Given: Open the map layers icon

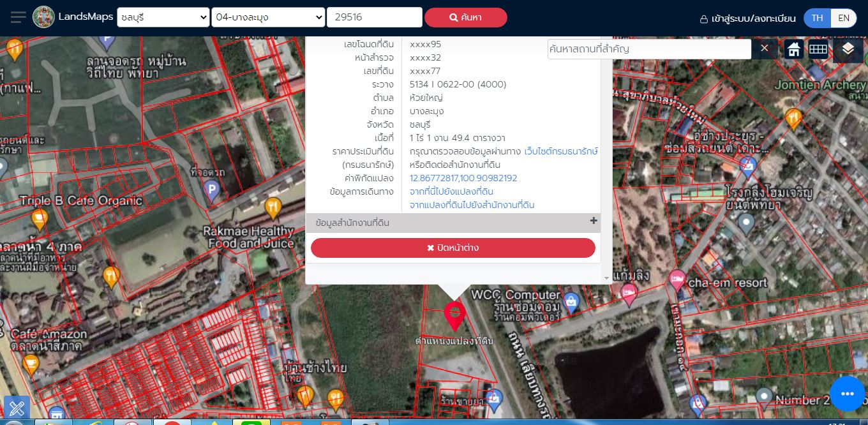Looking at the screenshot, I should 847,49.
